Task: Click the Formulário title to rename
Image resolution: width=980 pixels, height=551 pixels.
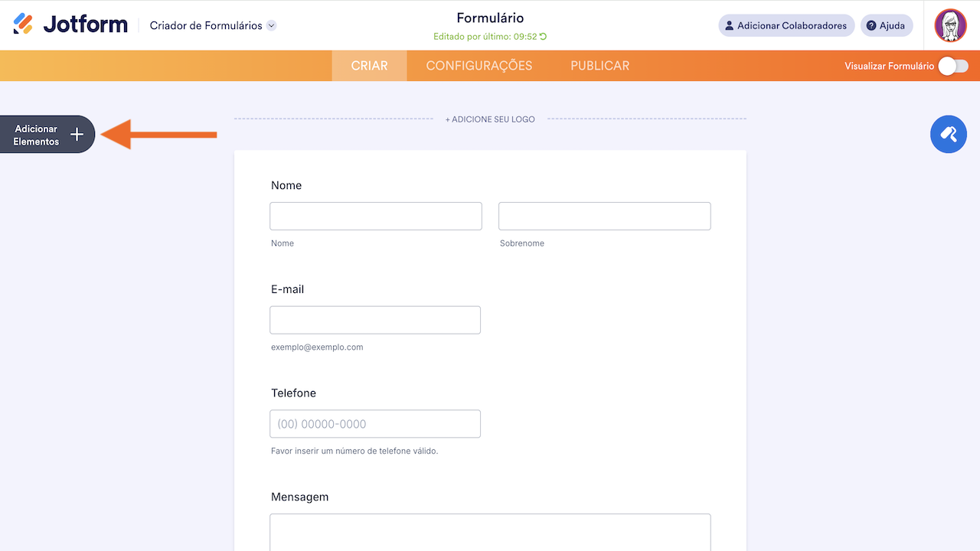Action: 490,18
